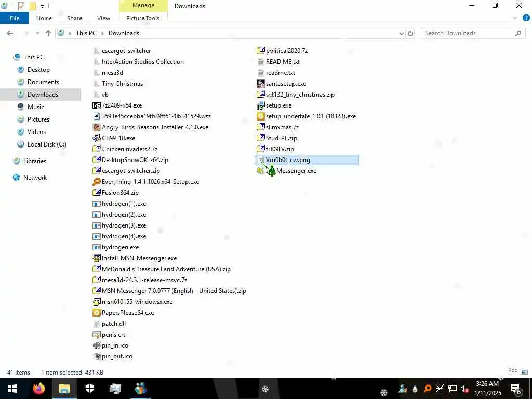Switch to the Home ribbon tab
This screenshot has width=532, height=399.
coord(44,18)
